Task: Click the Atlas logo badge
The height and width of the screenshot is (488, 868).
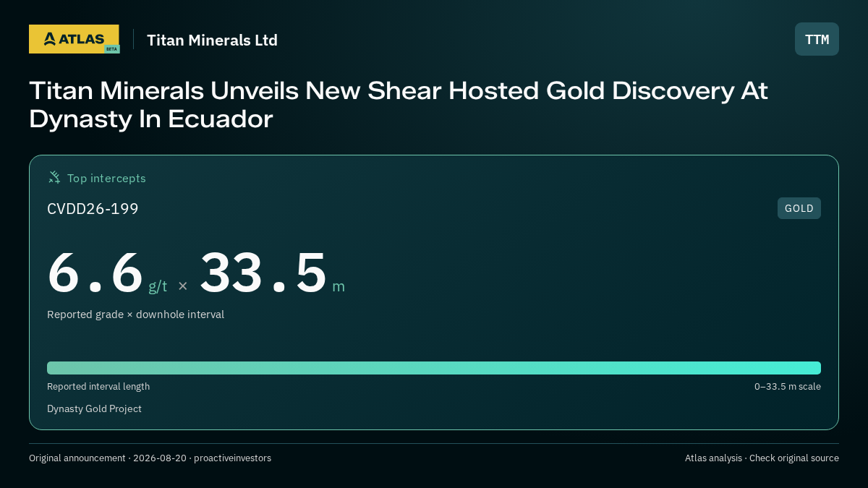Action: coord(75,39)
